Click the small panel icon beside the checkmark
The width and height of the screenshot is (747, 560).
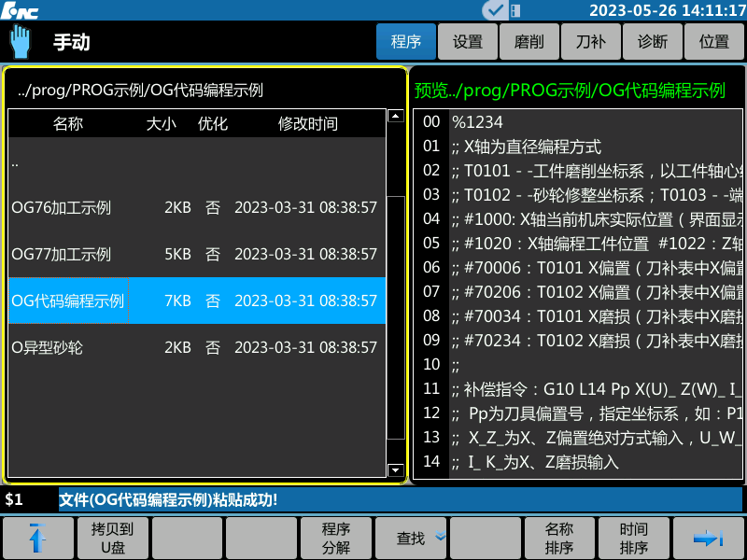[x=517, y=10]
